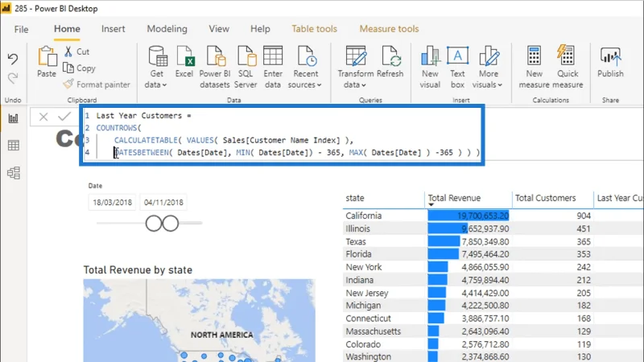Screen dimensions: 644x362
Task: Click the Redo arrow icon
Action: (13, 78)
